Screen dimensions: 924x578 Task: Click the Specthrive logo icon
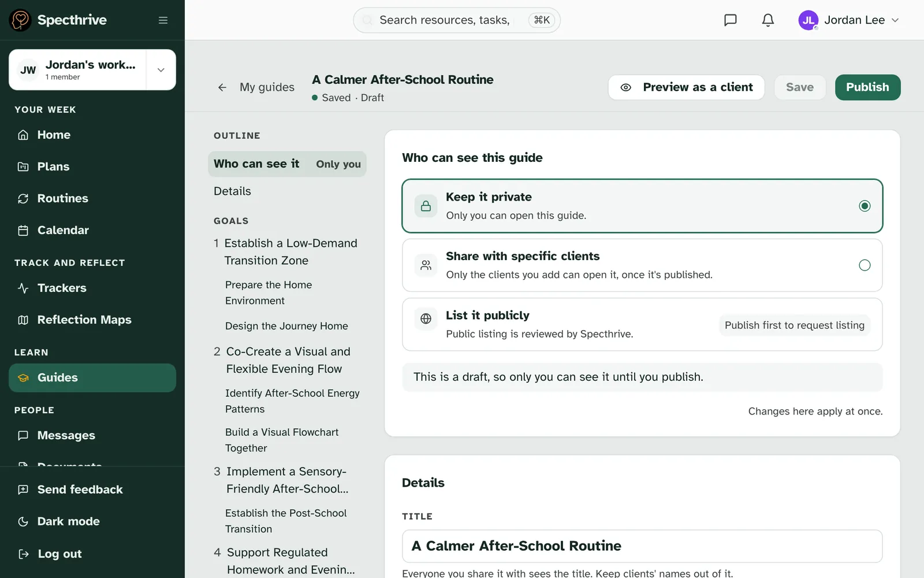(20, 20)
